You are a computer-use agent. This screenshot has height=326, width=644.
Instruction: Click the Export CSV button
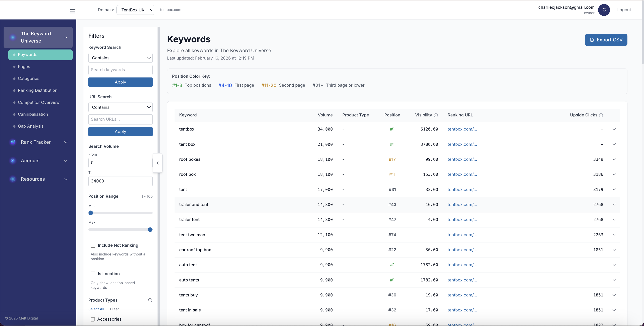(606, 40)
